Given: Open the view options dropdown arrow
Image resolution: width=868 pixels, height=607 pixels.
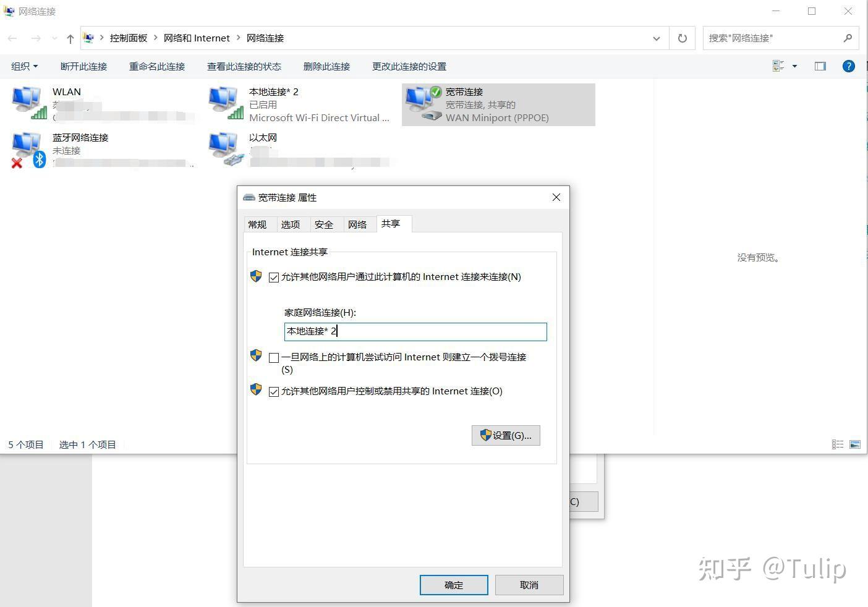Looking at the screenshot, I should tap(794, 66).
